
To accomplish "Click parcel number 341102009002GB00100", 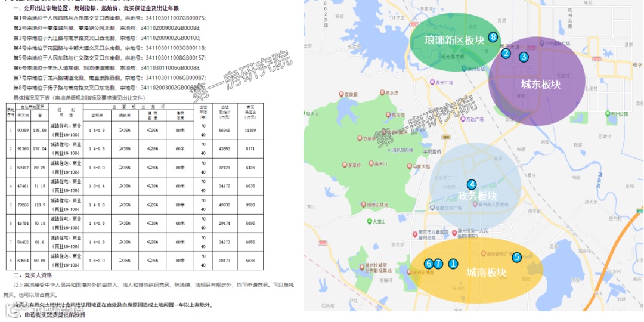I will point(171,38).
